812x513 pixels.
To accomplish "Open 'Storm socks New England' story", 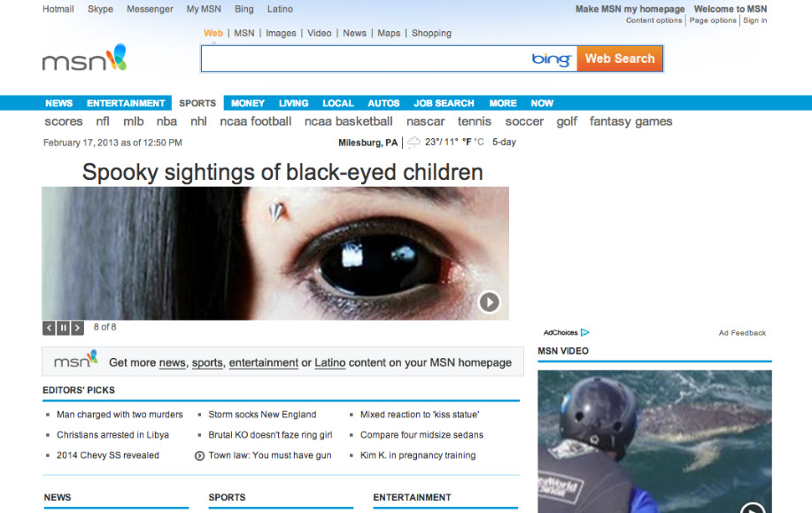I will pyautogui.click(x=262, y=415).
